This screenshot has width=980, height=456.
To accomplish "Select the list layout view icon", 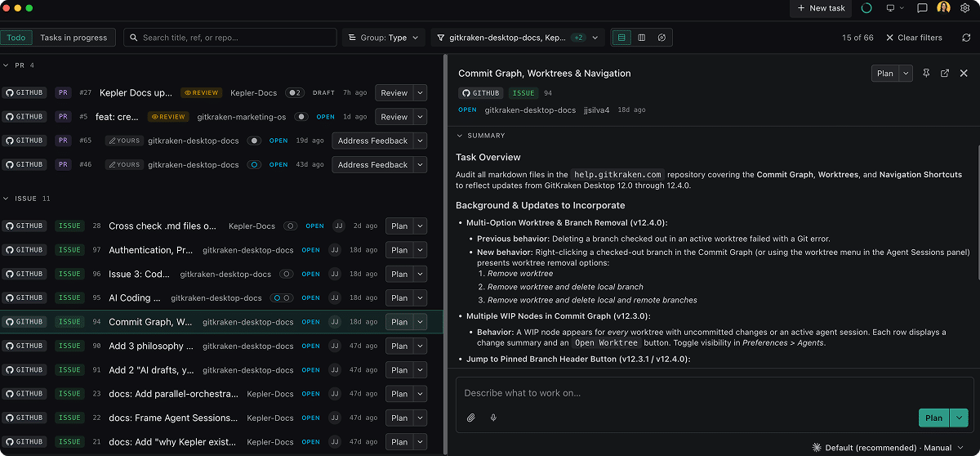I will (622, 38).
